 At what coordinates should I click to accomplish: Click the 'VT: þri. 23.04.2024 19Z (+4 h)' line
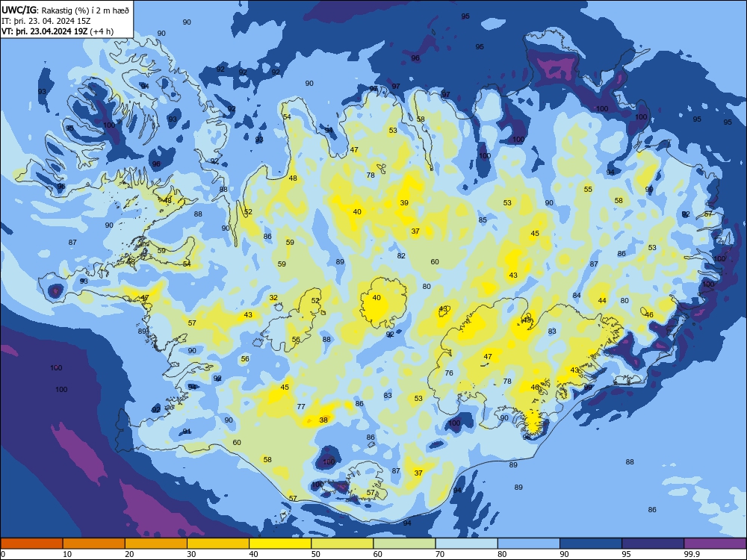click(58, 31)
